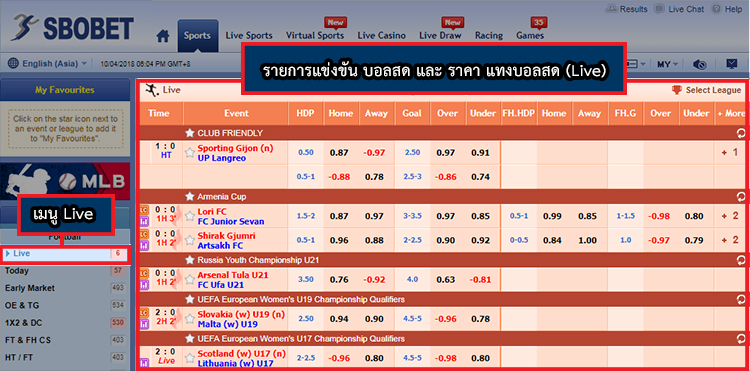Open the Live Draw tab
The image size is (750, 371).
click(440, 35)
